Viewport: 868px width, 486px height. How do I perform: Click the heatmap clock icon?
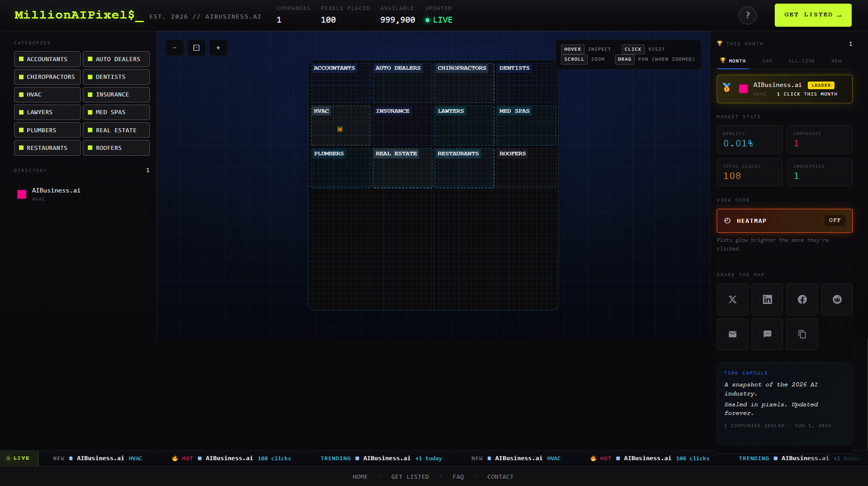[x=727, y=221]
